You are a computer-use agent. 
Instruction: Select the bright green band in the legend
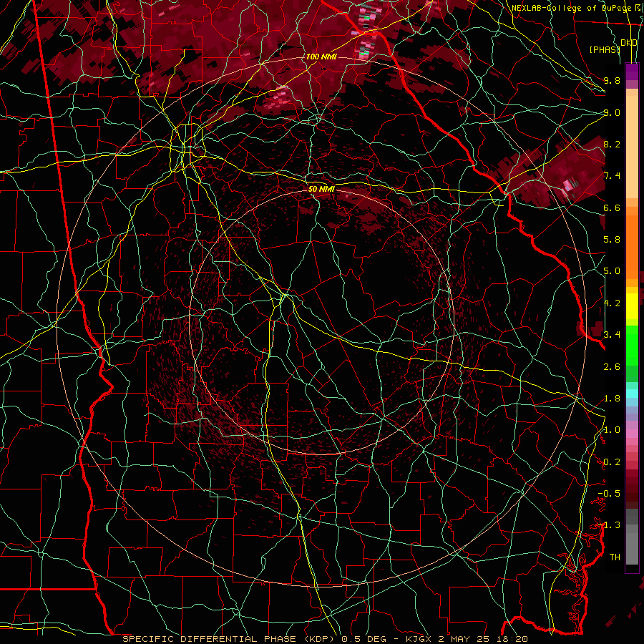point(632,346)
